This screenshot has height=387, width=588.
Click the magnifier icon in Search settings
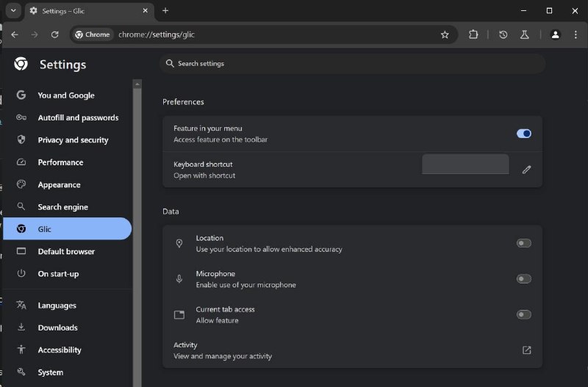(x=170, y=63)
